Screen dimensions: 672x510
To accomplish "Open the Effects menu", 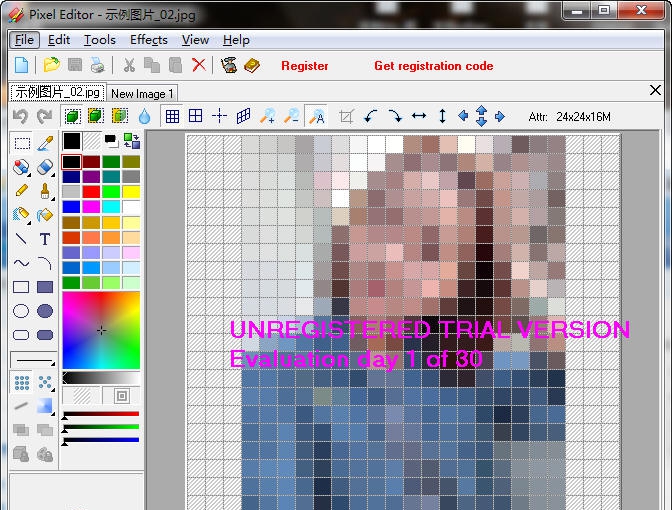I will point(149,40).
